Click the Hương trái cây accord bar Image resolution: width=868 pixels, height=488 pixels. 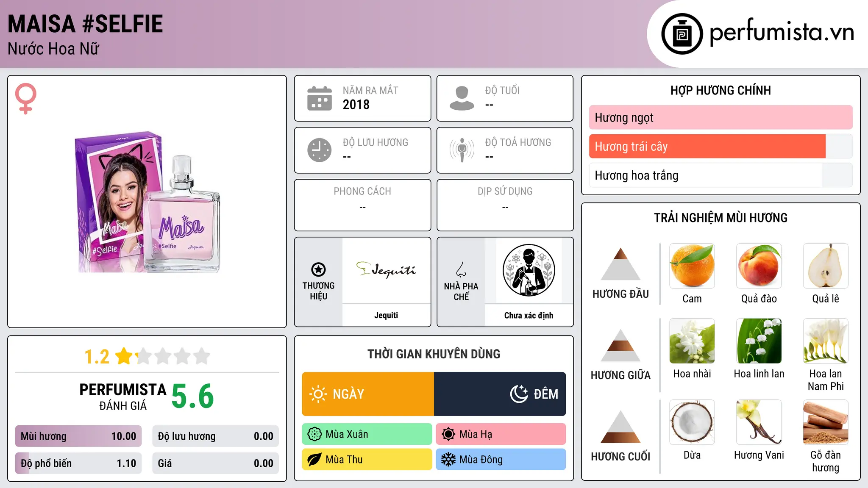(x=721, y=147)
